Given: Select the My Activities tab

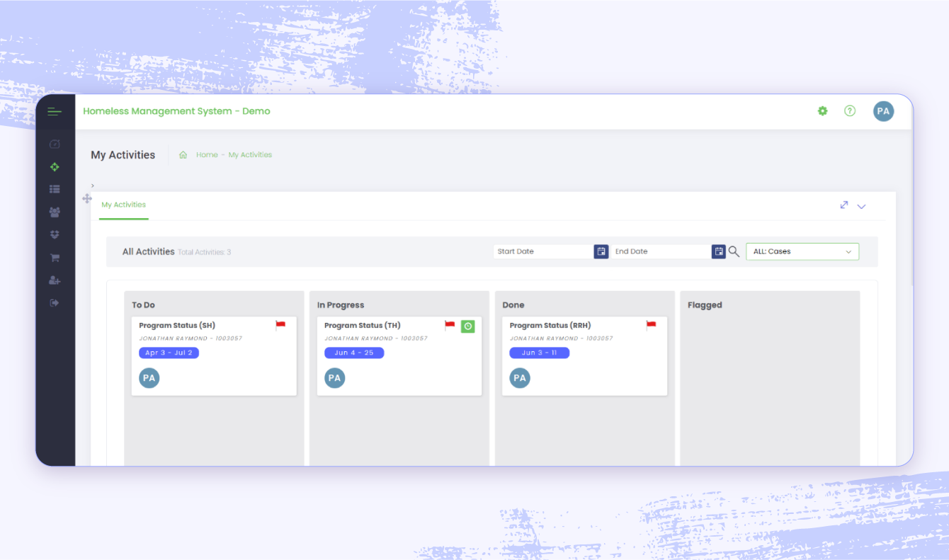Looking at the screenshot, I should [124, 205].
